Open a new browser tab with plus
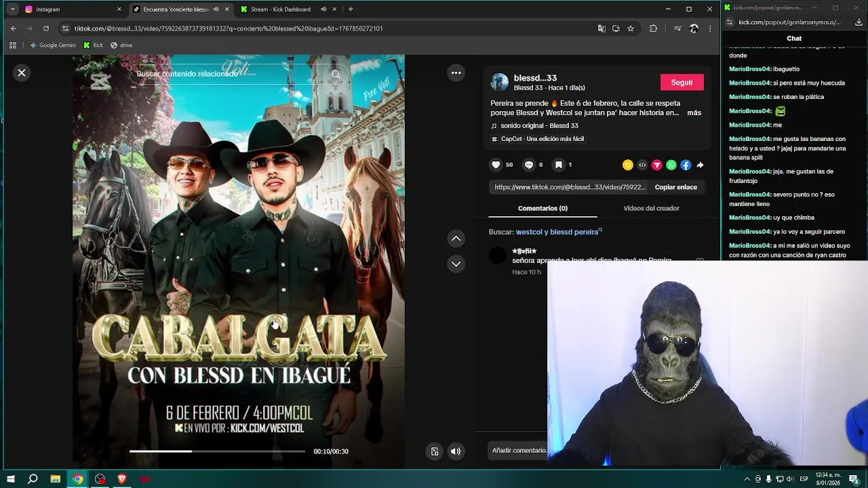The height and width of the screenshot is (488, 868). pos(351,9)
